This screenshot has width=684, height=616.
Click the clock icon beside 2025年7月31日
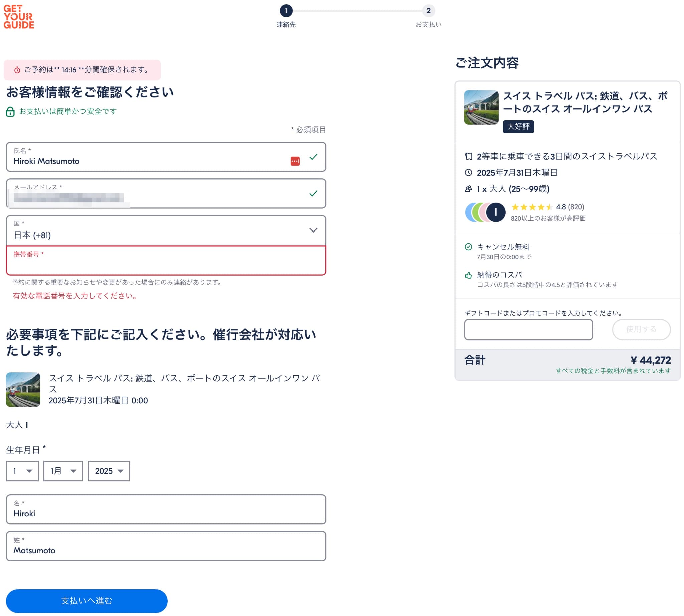pyautogui.click(x=468, y=173)
